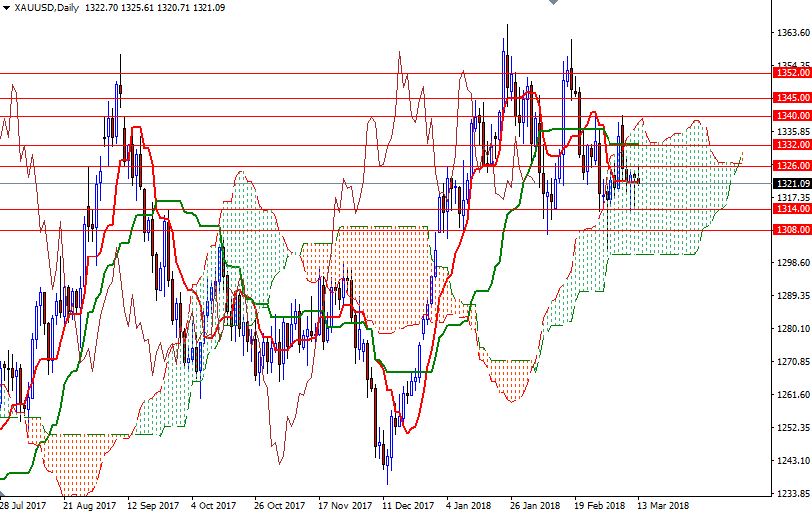The height and width of the screenshot is (513, 812).
Task: Select the 1314.00 red price level label
Action: pyautogui.click(x=792, y=209)
